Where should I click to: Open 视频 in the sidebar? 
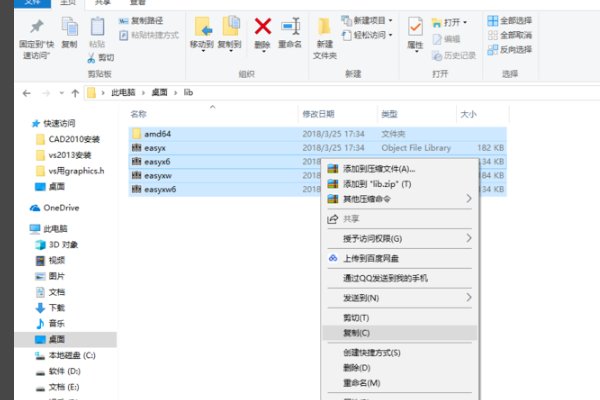click(x=57, y=260)
